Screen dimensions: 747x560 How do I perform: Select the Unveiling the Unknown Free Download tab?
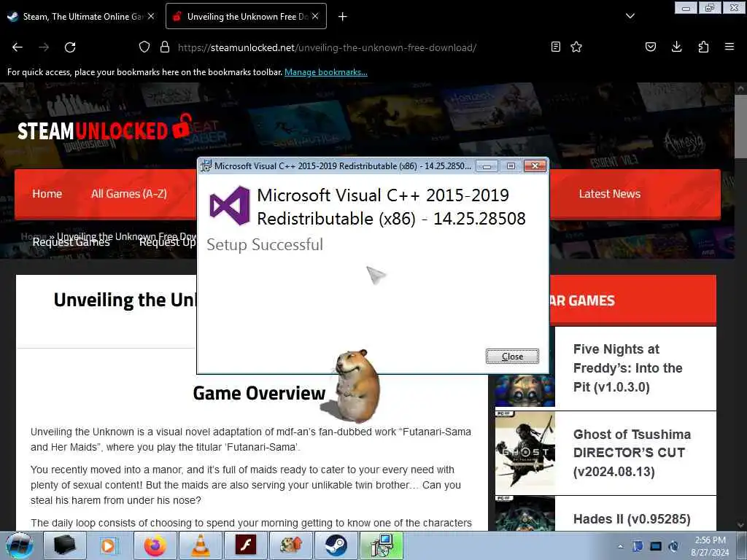pos(246,16)
